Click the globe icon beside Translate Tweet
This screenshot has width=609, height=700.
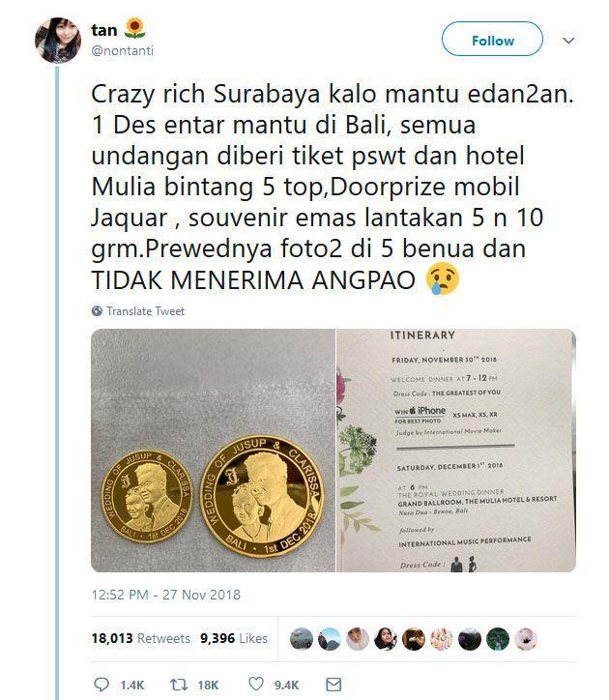tap(97, 310)
